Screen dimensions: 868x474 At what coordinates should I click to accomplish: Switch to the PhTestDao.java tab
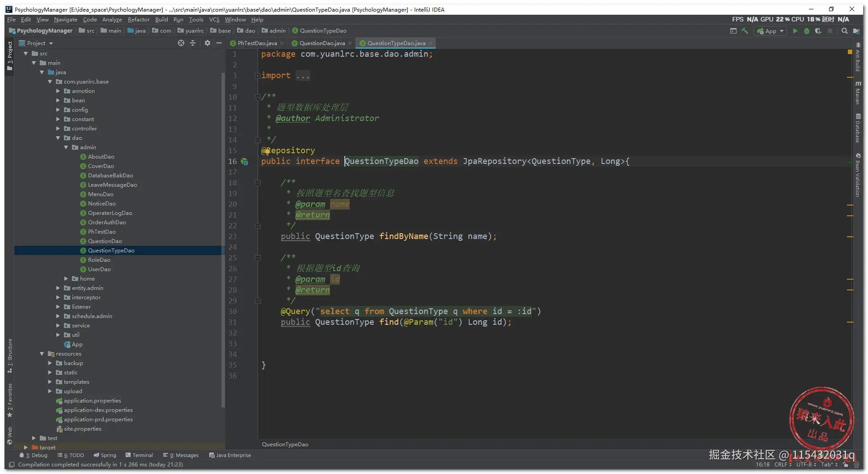point(257,43)
